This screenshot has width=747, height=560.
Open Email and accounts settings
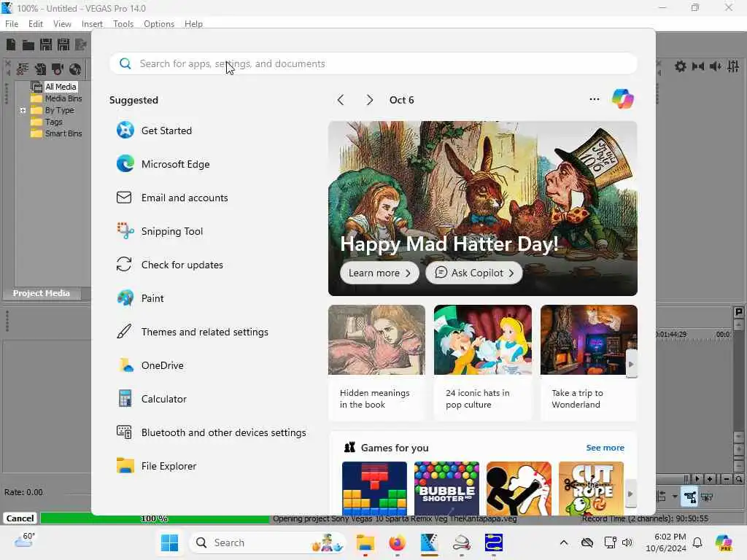(x=172, y=197)
